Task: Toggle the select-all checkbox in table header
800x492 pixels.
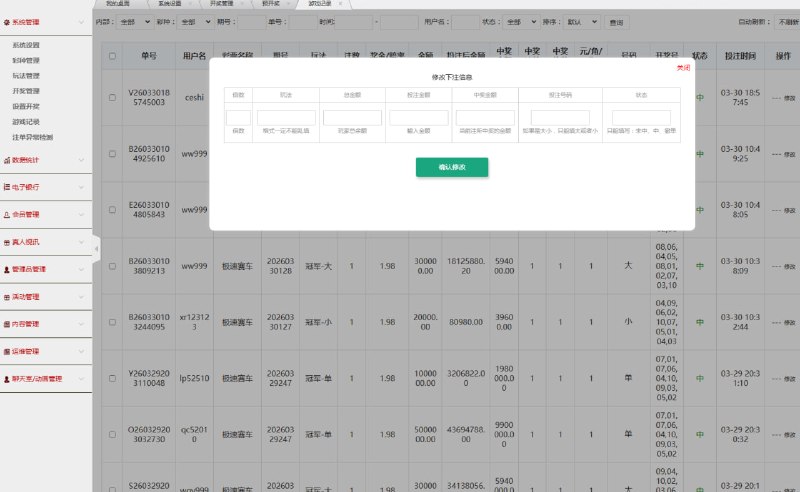Action: [x=112, y=56]
